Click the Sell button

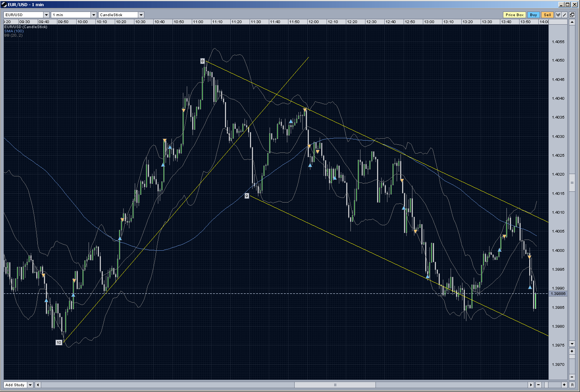point(547,15)
